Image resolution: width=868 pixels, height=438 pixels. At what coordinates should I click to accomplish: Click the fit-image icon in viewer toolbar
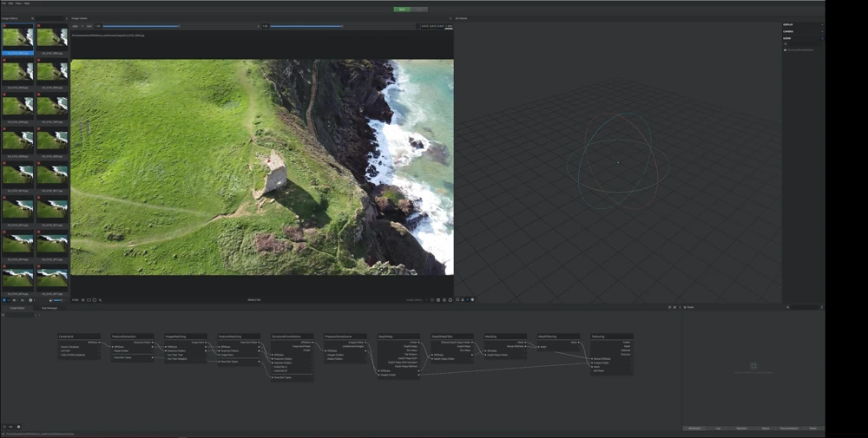(x=89, y=300)
